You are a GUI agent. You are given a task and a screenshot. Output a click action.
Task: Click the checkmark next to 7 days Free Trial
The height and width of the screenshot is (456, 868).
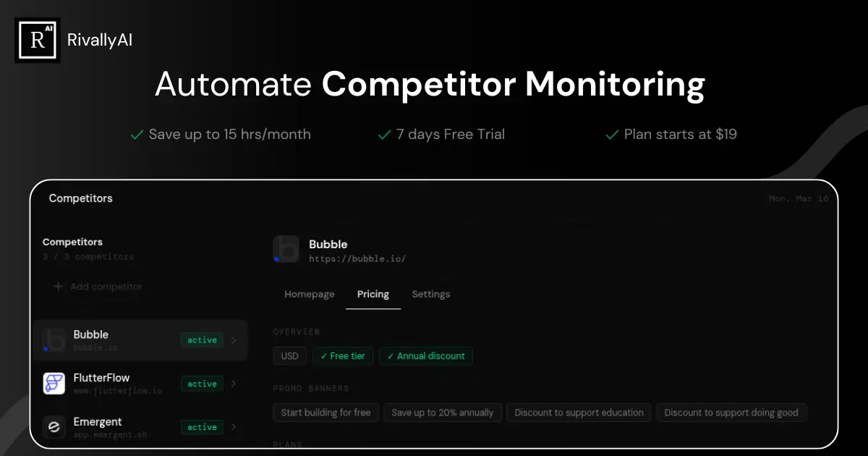[x=385, y=135]
